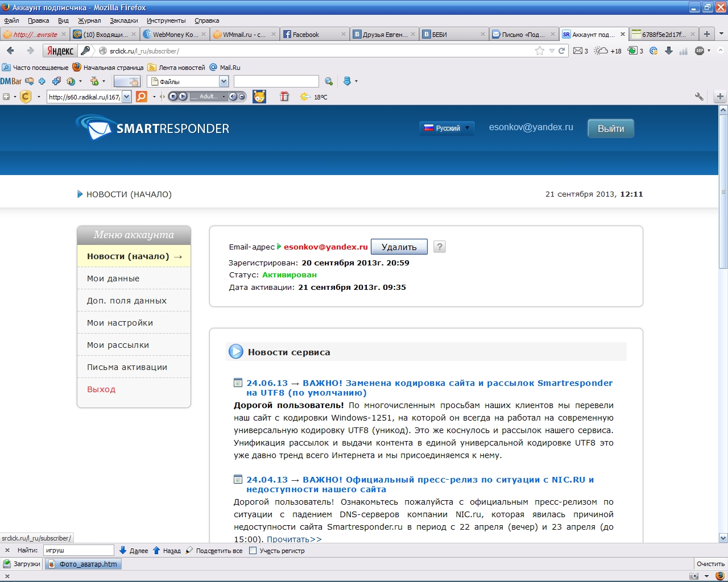This screenshot has width=728, height=582.
Task: Open the Закладки menu
Action: 124,20
